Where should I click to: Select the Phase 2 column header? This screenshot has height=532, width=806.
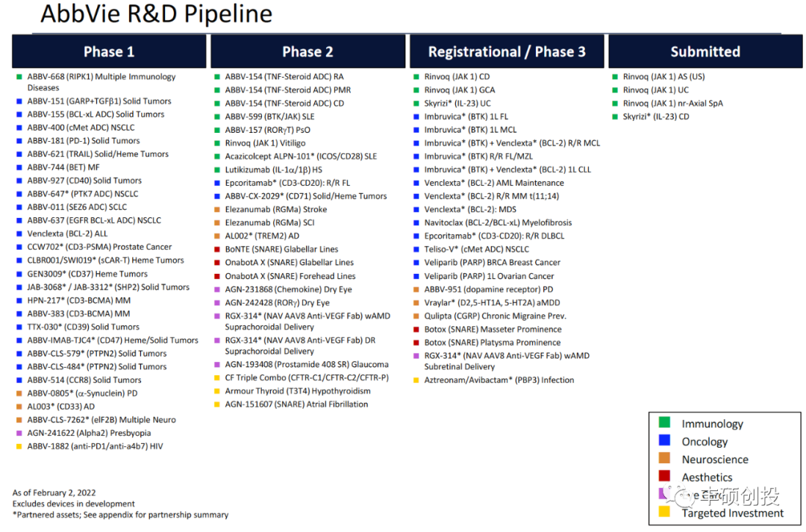click(x=307, y=51)
